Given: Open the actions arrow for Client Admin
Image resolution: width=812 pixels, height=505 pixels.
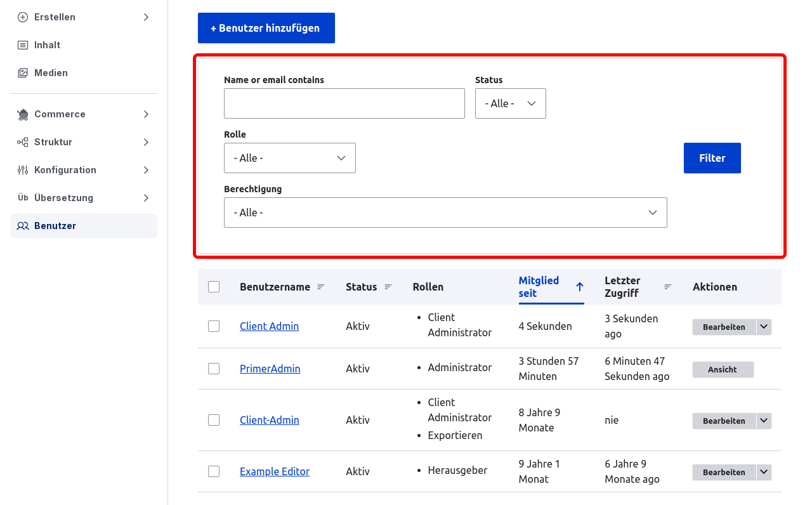Looking at the screenshot, I should tap(764, 327).
